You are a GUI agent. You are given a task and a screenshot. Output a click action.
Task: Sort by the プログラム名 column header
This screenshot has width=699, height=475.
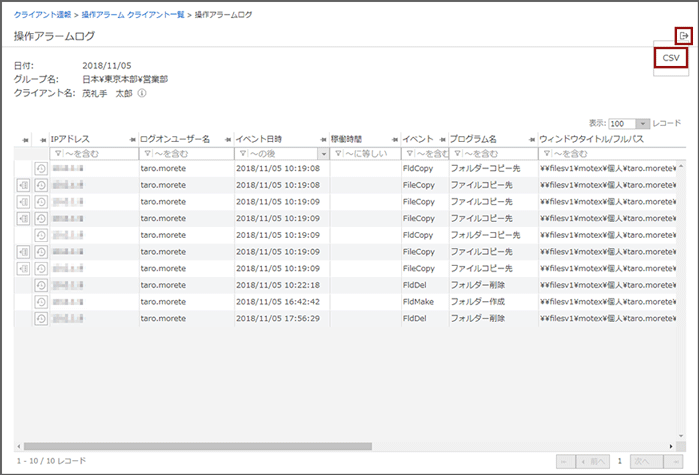point(473,139)
